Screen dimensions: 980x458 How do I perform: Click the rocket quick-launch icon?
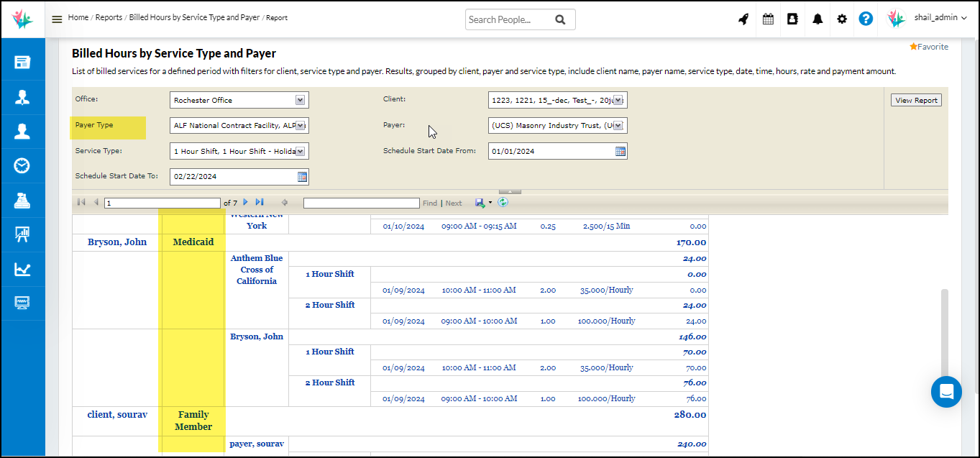point(743,19)
